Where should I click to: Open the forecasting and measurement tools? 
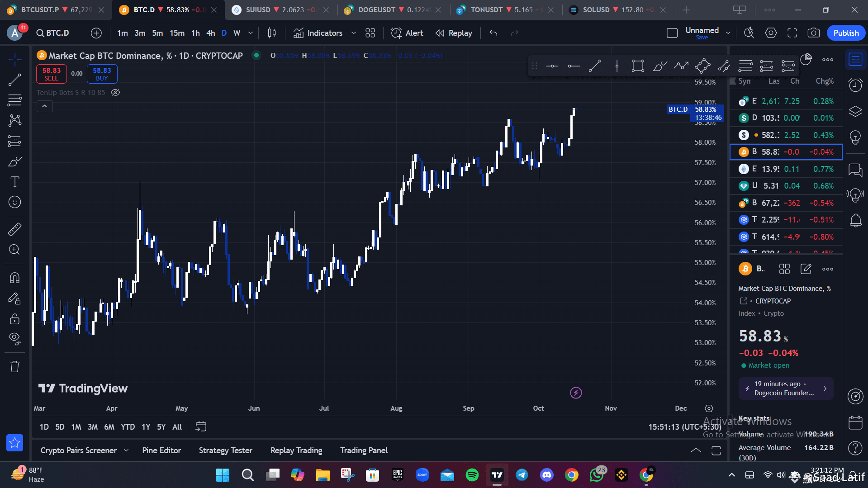tap(14, 141)
